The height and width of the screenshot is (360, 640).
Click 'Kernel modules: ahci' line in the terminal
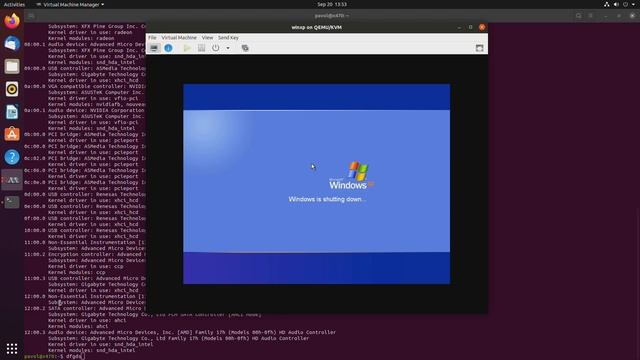click(x=78, y=326)
